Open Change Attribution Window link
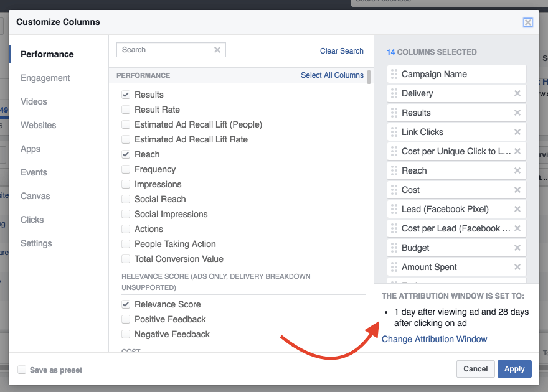 click(434, 339)
